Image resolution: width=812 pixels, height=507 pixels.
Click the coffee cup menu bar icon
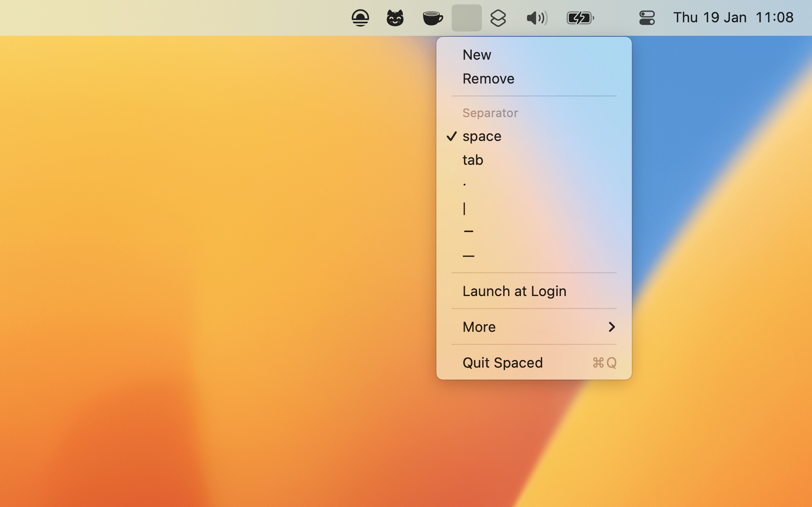432,17
